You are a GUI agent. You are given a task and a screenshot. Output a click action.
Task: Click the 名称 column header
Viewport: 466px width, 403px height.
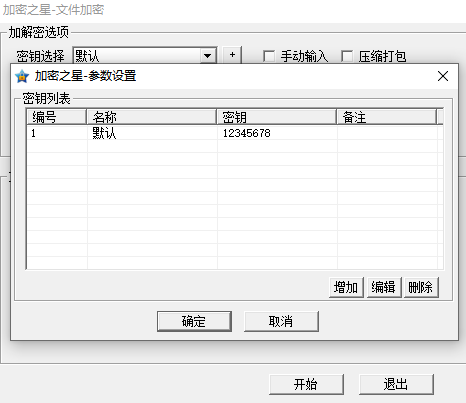pos(151,117)
